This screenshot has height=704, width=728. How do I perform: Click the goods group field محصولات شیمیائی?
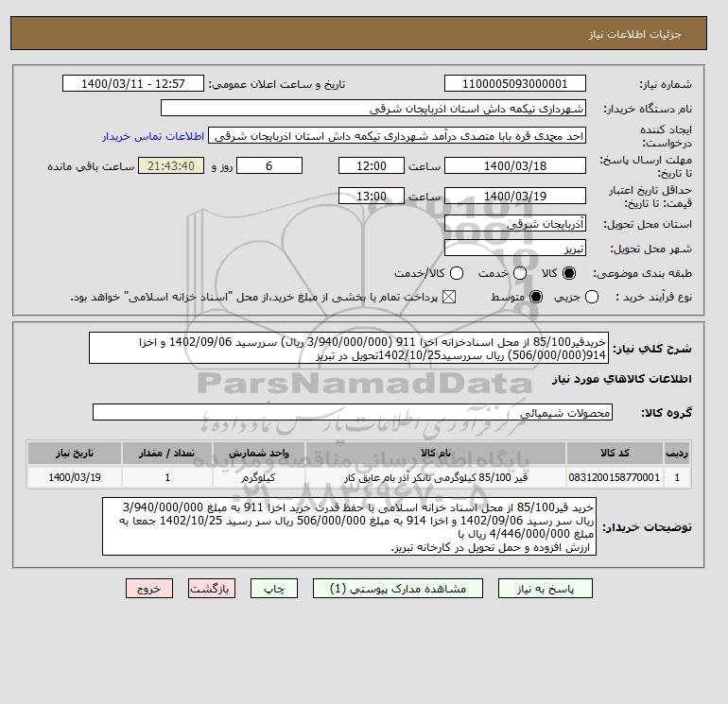(x=353, y=412)
